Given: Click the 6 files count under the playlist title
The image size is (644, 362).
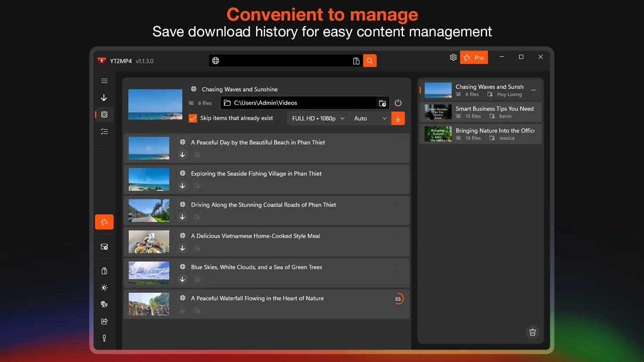Looking at the screenshot, I should (205, 103).
